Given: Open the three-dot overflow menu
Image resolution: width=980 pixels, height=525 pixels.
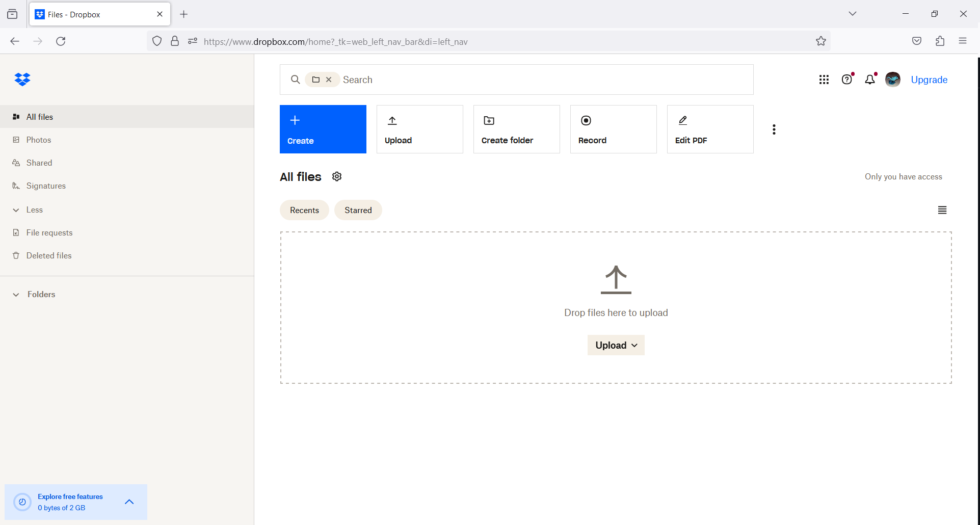Looking at the screenshot, I should pyautogui.click(x=774, y=129).
